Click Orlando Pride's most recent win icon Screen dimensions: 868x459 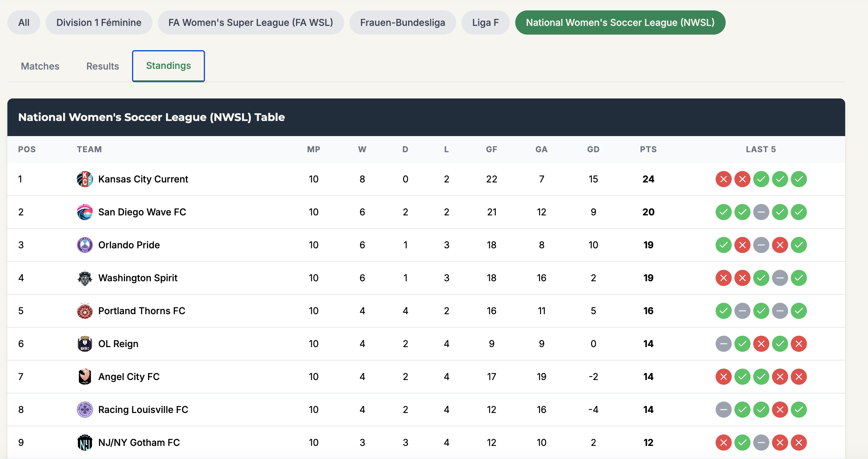tap(799, 245)
